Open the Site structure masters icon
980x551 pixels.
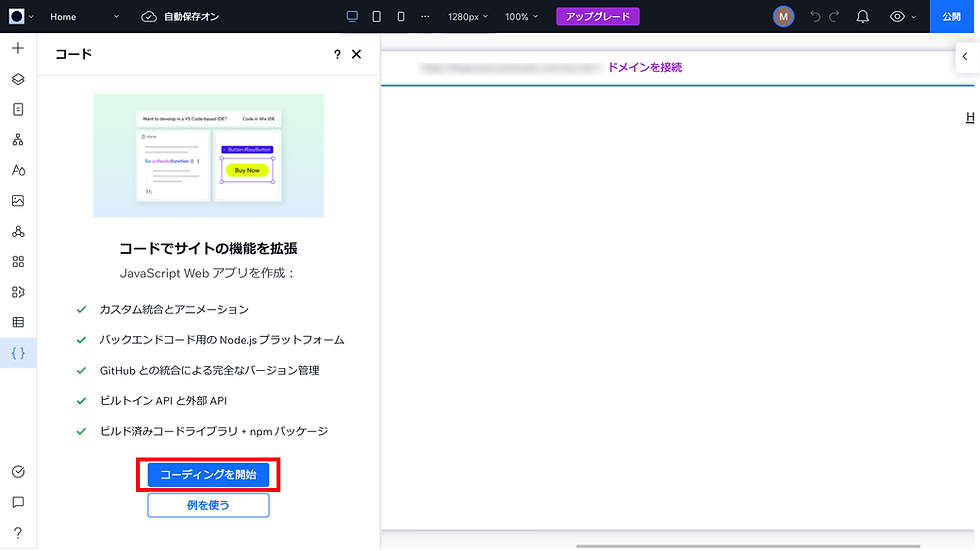(18, 140)
